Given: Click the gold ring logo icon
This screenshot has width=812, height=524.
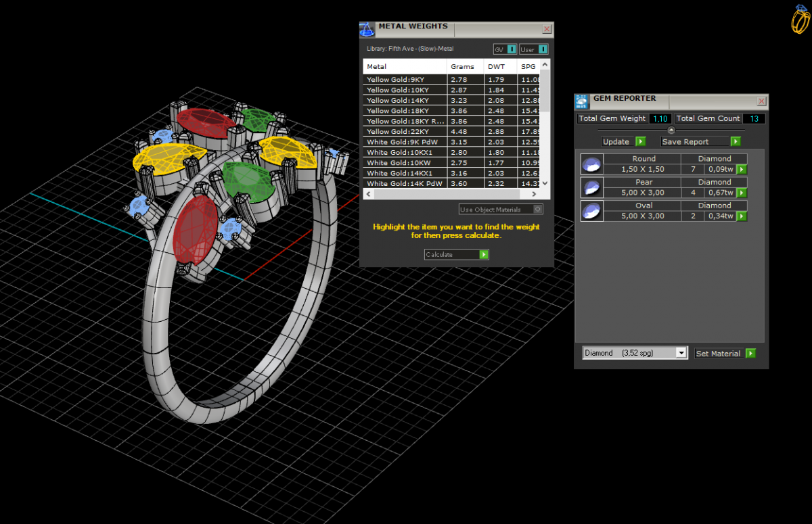Looking at the screenshot, I should [800, 20].
